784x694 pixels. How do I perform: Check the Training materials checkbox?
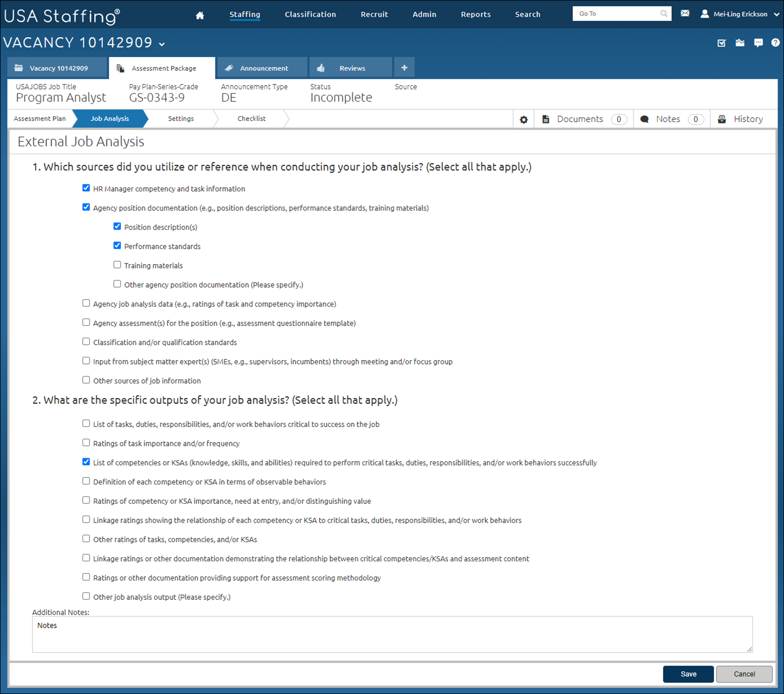[117, 264]
